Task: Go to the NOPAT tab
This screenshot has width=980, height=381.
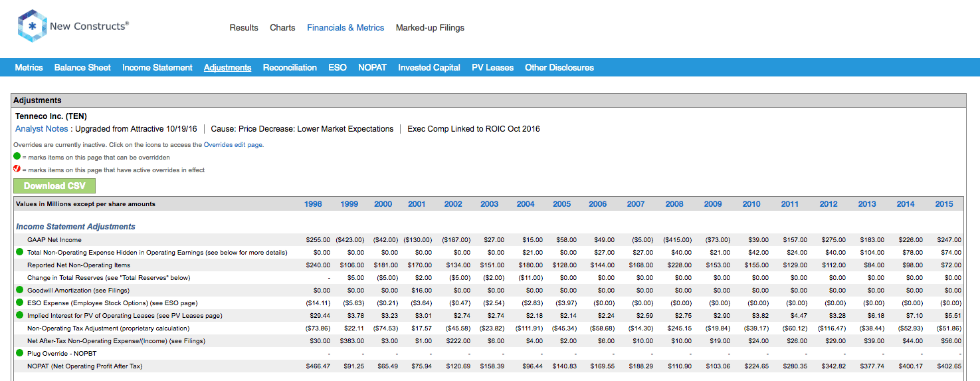Action: 372,67
